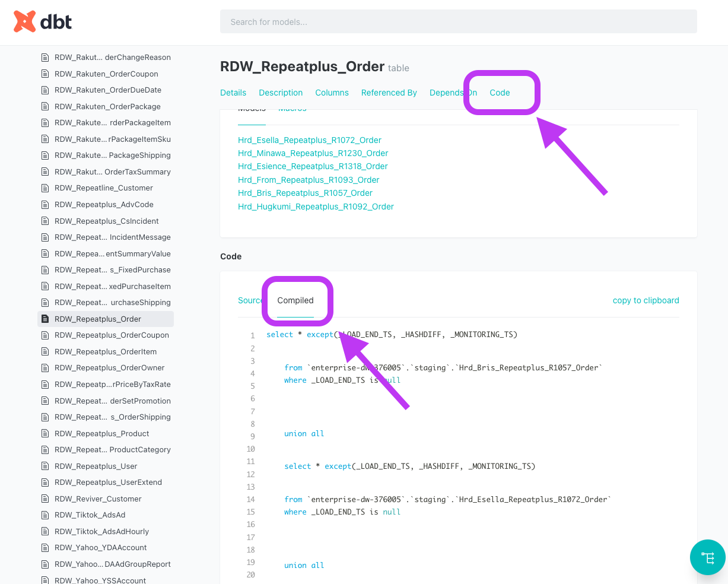
Task: Open the Referenced By tab
Action: 389,93
